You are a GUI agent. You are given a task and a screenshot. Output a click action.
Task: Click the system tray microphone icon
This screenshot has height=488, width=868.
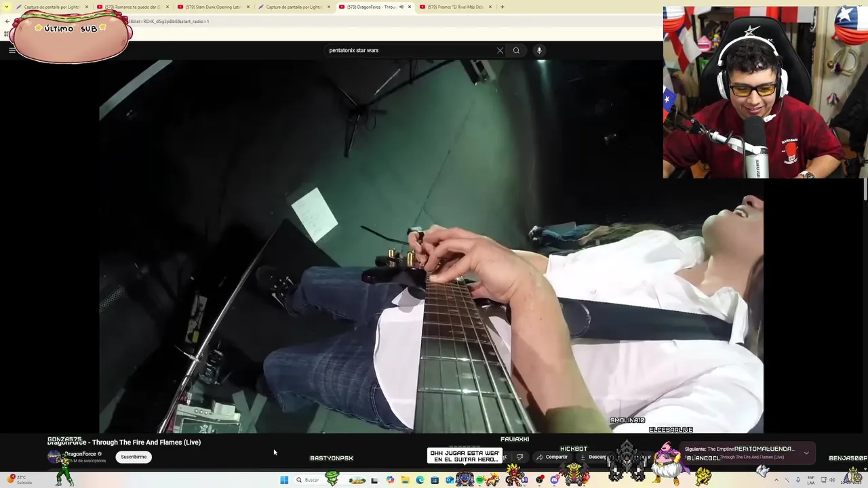798,480
